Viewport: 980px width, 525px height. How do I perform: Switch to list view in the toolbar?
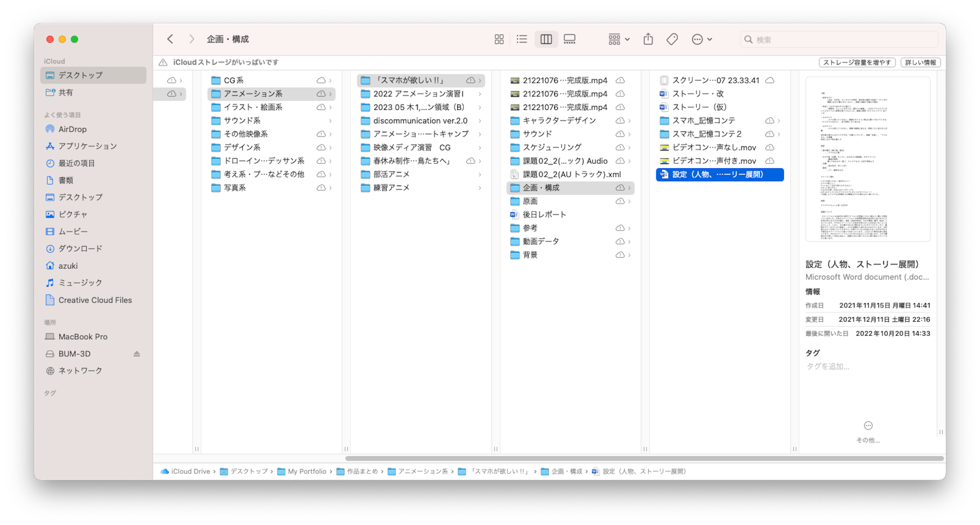coord(522,39)
